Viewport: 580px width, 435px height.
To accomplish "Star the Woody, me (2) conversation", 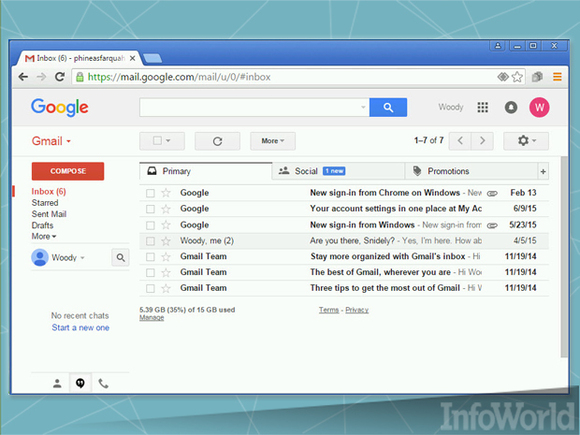I will click(x=166, y=241).
